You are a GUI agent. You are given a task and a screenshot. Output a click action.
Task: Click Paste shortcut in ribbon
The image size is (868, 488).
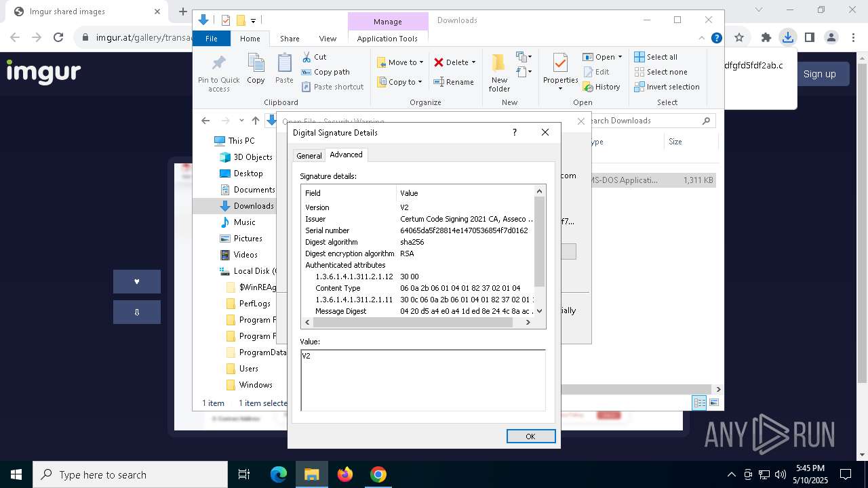pos(332,87)
